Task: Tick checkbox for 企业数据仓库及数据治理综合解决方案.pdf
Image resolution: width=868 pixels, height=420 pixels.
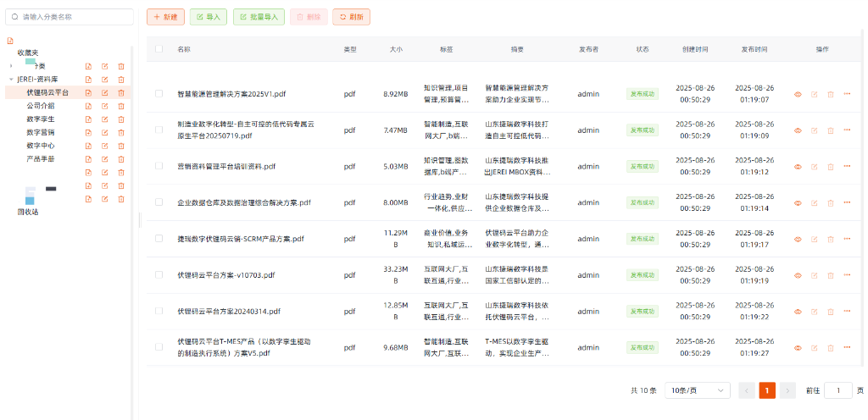Action: (159, 202)
